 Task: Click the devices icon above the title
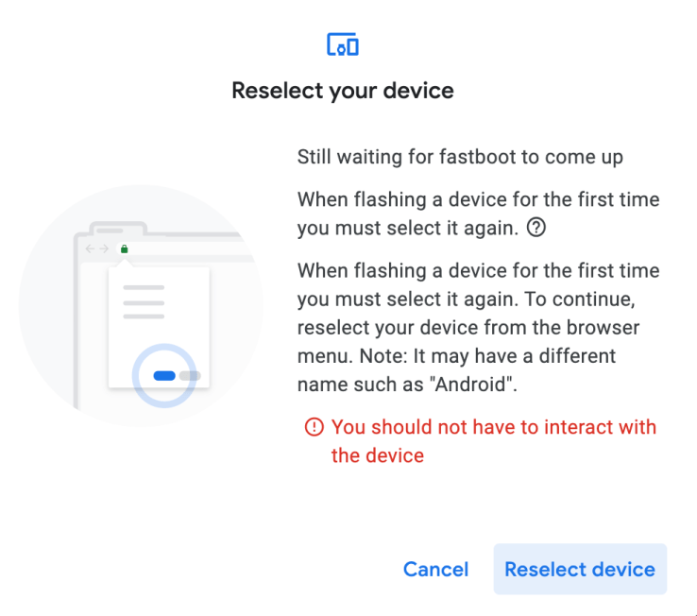pos(342,44)
